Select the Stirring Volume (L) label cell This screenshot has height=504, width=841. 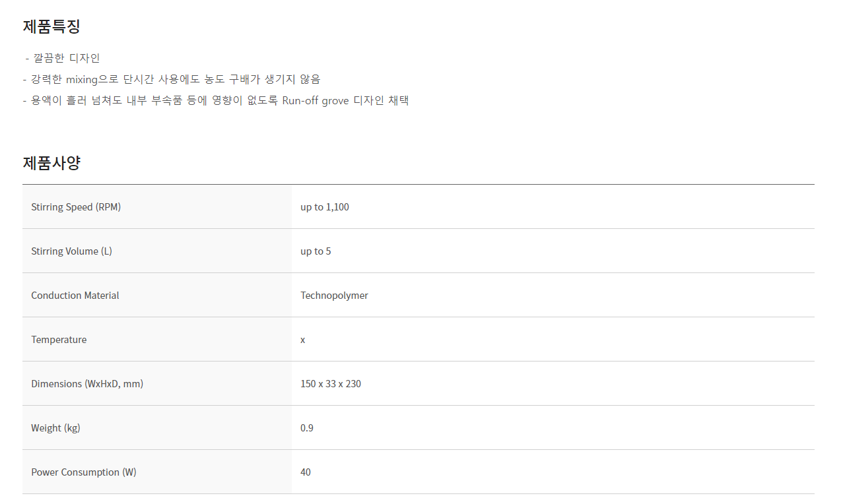tap(157, 251)
